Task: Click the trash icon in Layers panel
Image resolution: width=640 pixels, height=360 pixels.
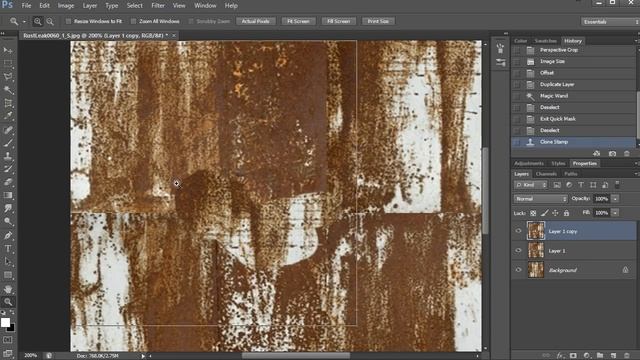Action: (627, 356)
